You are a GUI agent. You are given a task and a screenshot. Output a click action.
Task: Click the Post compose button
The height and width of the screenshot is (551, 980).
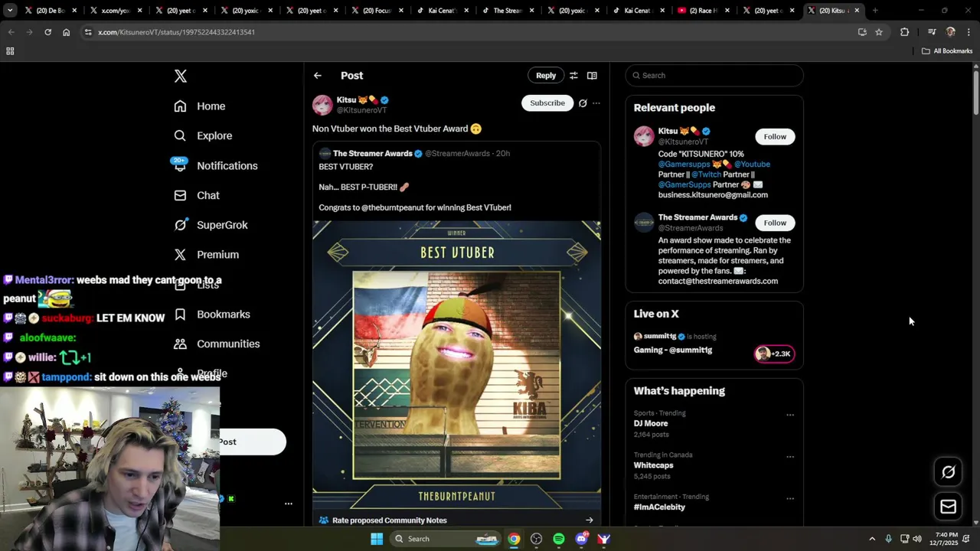(x=253, y=442)
